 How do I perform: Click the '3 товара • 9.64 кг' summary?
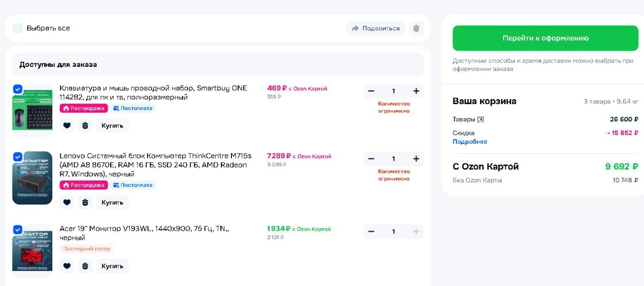611,102
